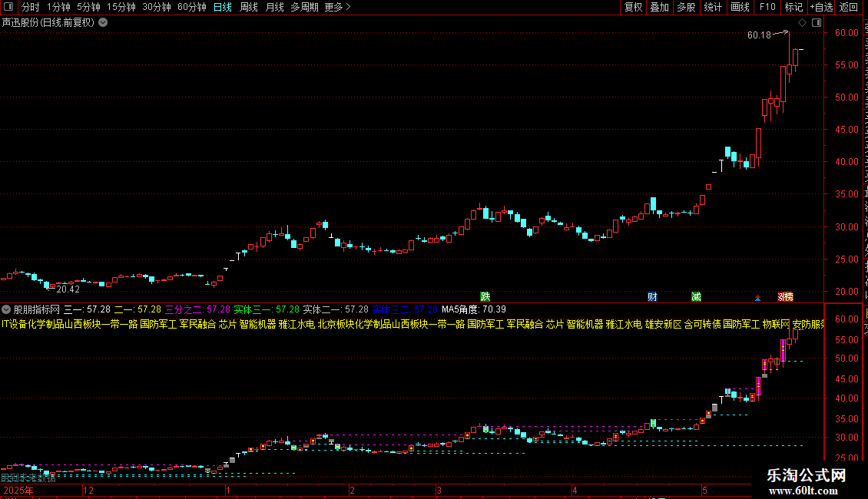Click month 12 on the time axis
The height and width of the screenshot is (499, 868).
click(x=88, y=490)
